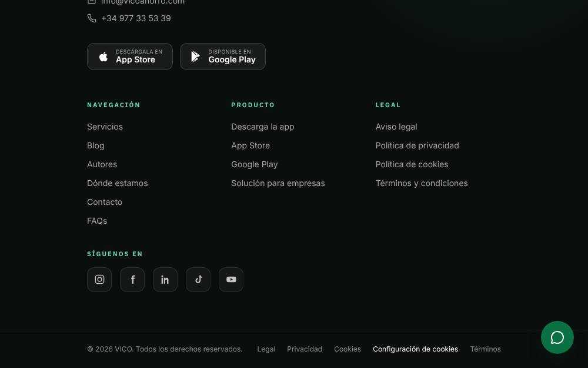Open the Contacto link
Viewport: 588px width, 368px height.
[x=105, y=201]
